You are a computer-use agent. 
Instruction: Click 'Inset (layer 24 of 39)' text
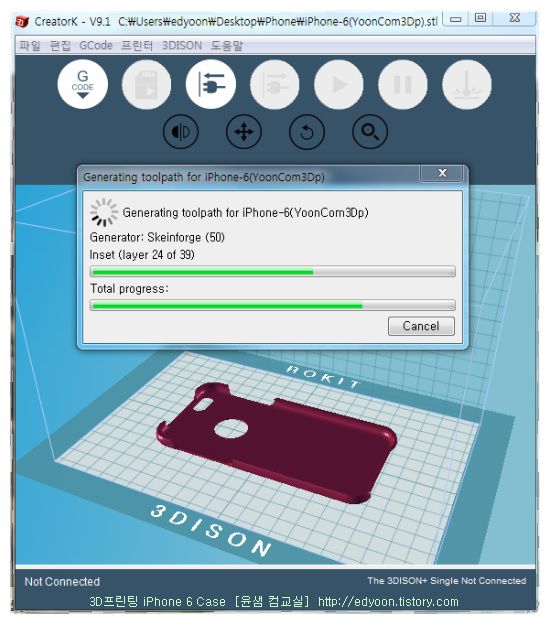click(142, 255)
